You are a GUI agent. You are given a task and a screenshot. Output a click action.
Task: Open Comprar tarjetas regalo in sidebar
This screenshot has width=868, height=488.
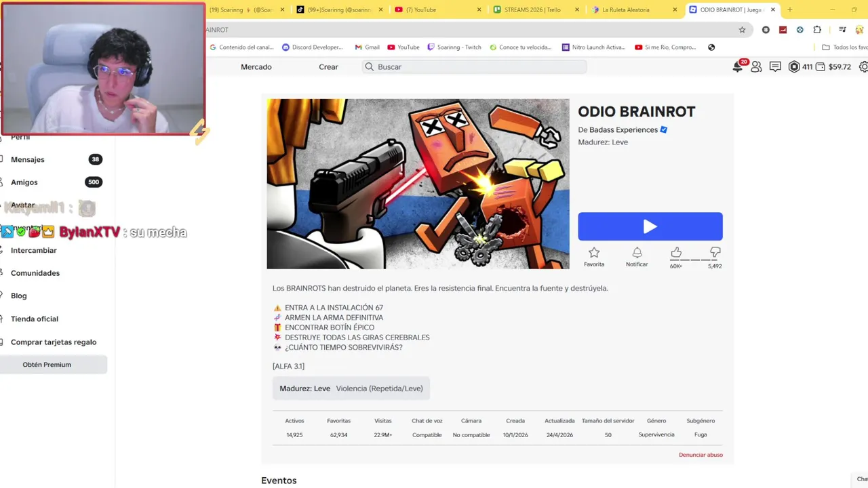(x=54, y=342)
